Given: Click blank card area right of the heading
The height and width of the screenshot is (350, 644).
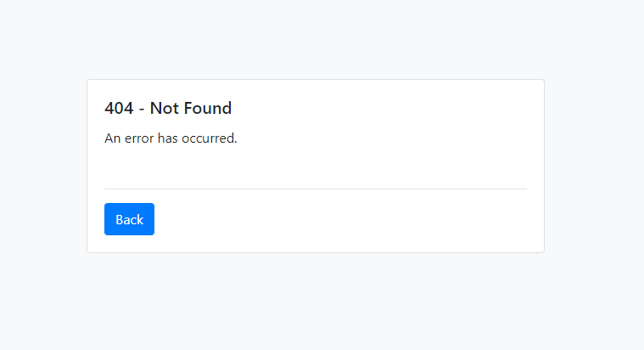Looking at the screenshot, I should (x=382, y=108).
